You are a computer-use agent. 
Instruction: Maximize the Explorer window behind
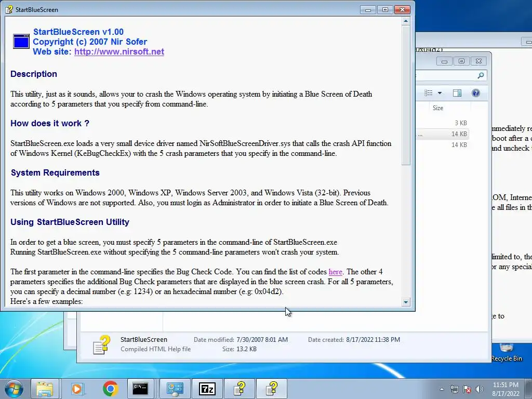[x=461, y=61]
